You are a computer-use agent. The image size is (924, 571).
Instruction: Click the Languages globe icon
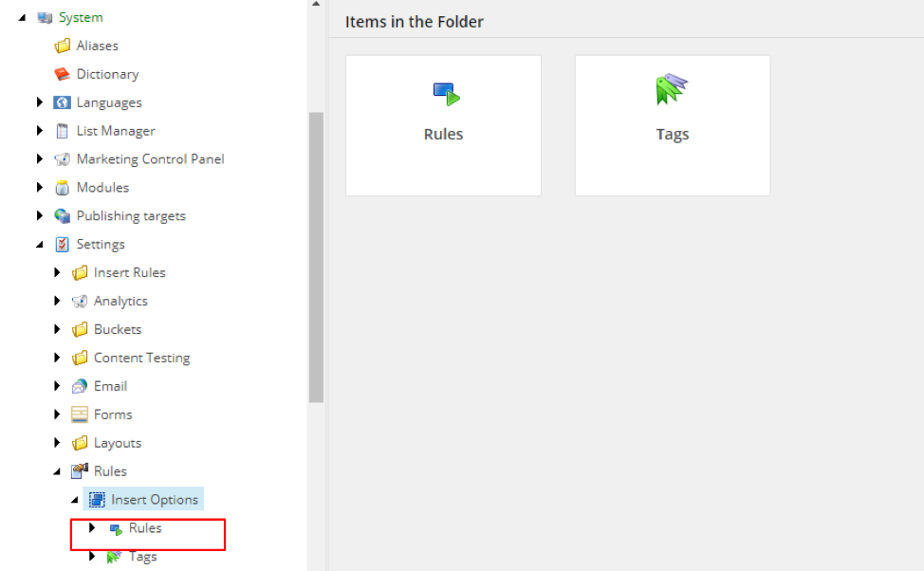pyautogui.click(x=63, y=102)
